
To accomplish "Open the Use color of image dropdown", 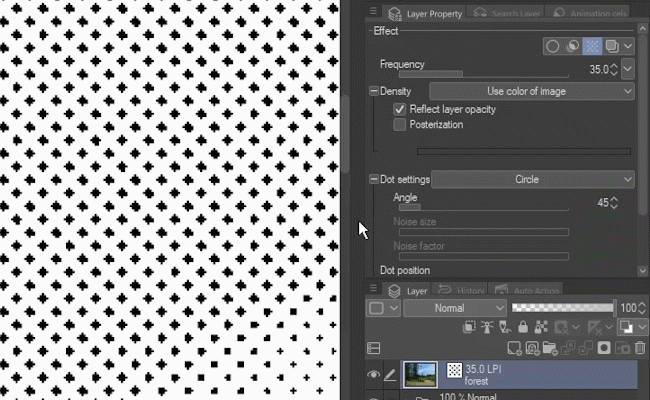I will [x=532, y=91].
